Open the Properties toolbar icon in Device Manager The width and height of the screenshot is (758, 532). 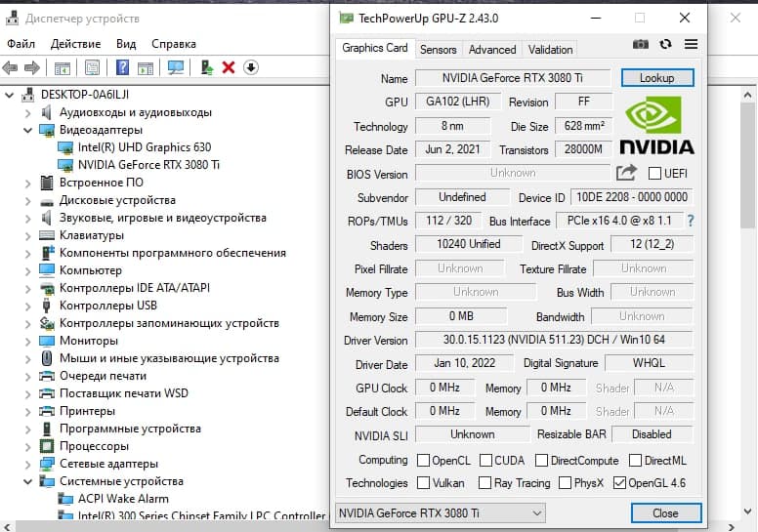(x=93, y=67)
